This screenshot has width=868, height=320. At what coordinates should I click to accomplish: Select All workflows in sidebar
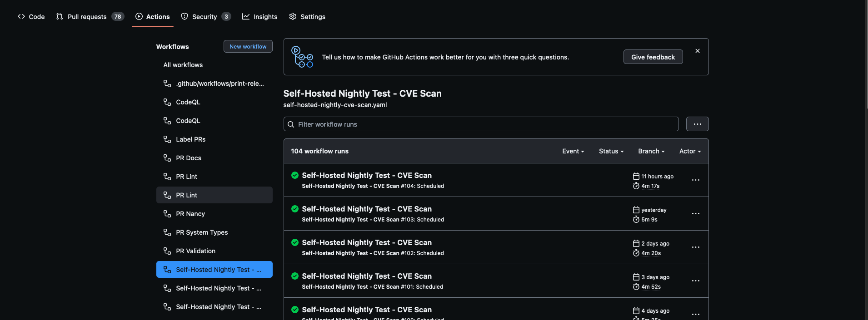click(214, 65)
